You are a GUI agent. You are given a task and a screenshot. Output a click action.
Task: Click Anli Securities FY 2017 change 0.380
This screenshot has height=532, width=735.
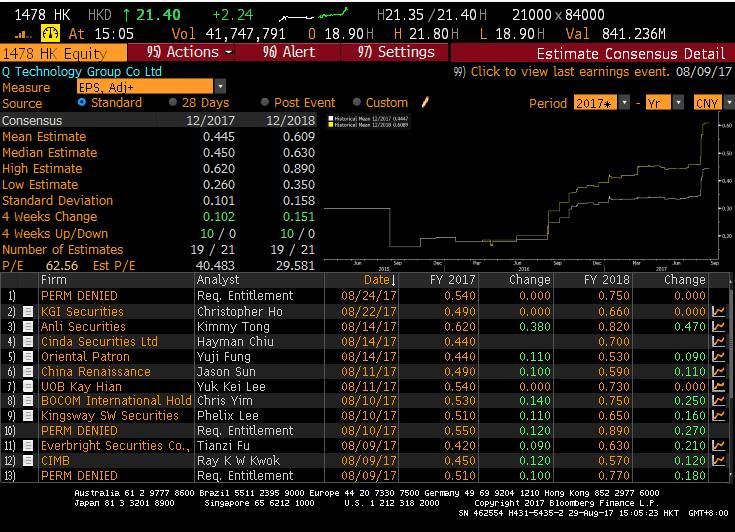535,326
